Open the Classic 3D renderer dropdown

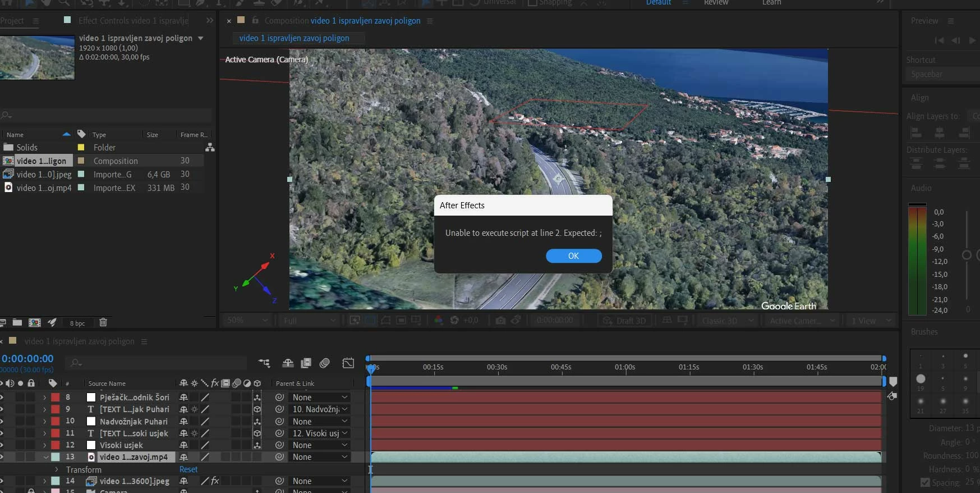pyautogui.click(x=728, y=320)
